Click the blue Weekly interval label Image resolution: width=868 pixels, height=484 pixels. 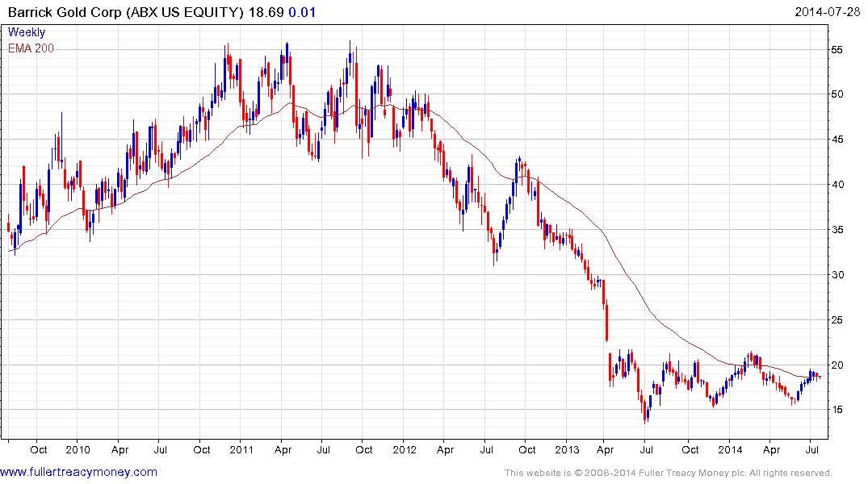27,32
